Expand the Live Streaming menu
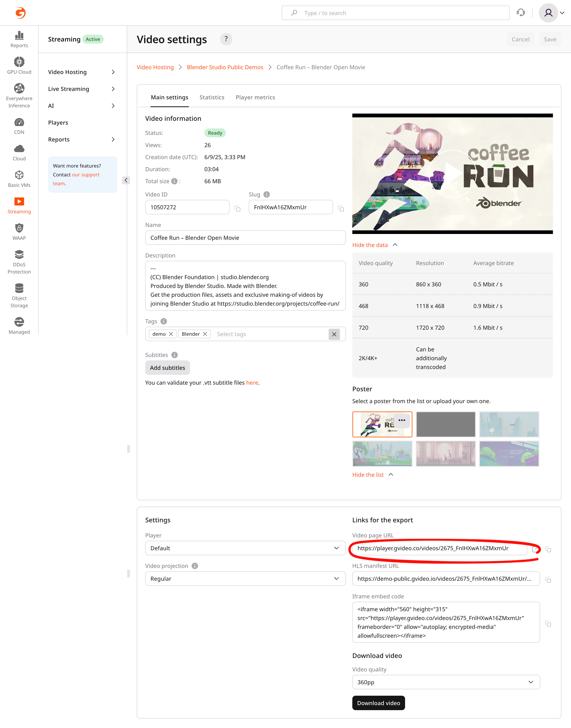This screenshot has width=571, height=728. 69,89
